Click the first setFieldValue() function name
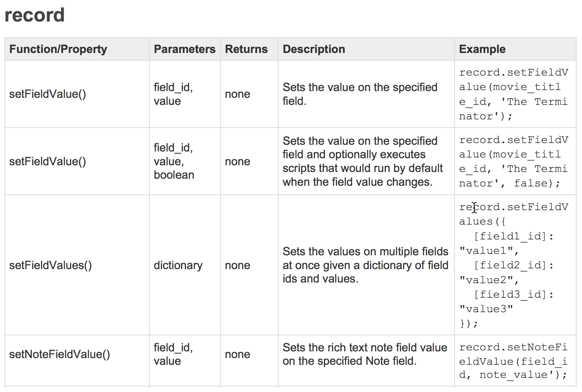Screen dimensions: 582x392 (x=47, y=94)
